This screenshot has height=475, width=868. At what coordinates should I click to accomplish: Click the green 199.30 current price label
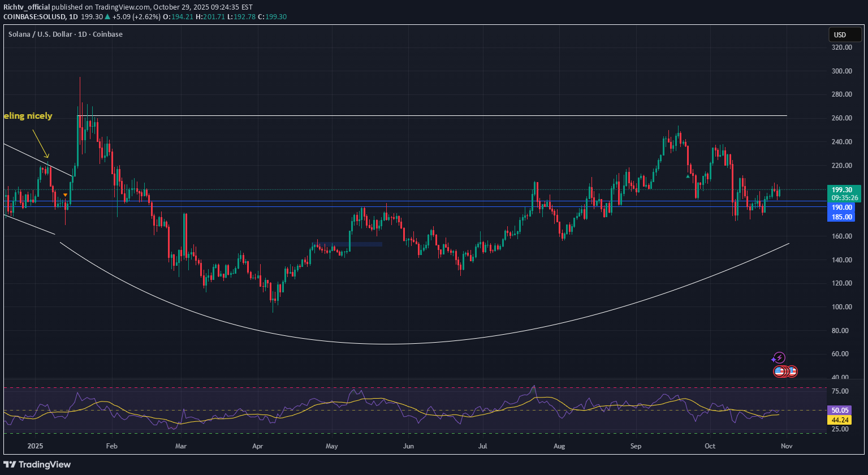pyautogui.click(x=843, y=190)
